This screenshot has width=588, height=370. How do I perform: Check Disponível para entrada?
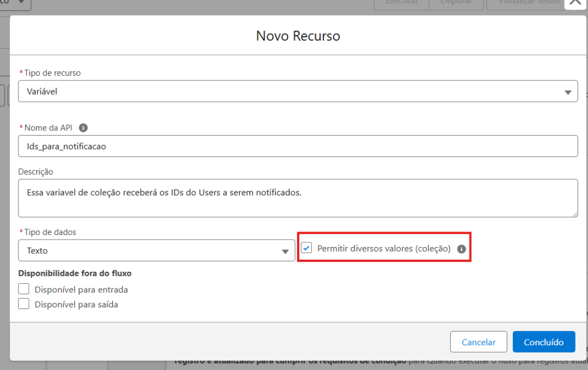click(24, 289)
